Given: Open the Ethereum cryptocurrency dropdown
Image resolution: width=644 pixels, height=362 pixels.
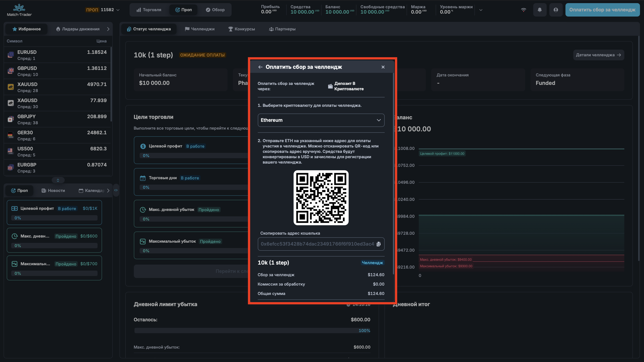Looking at the screenshot, I should (x=321, y=120).
